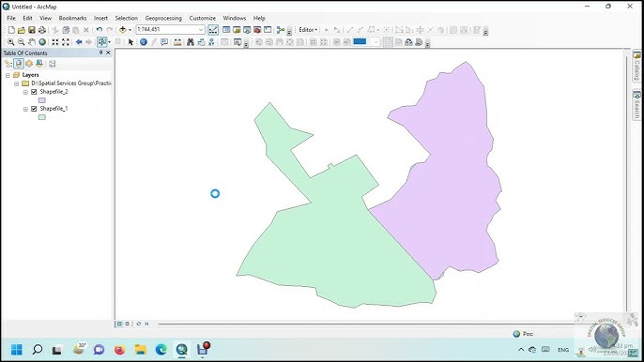
Task: Click the Add Data button
Action: (x=123, y=30)
